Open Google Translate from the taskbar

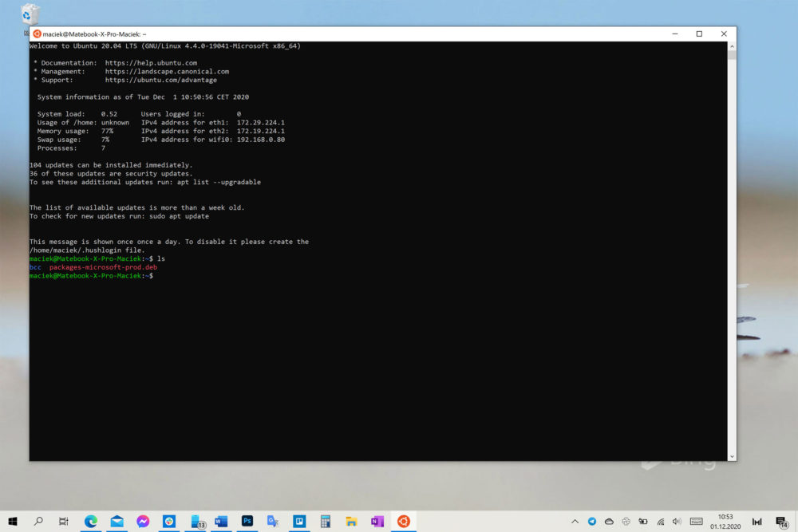[273, 522]
